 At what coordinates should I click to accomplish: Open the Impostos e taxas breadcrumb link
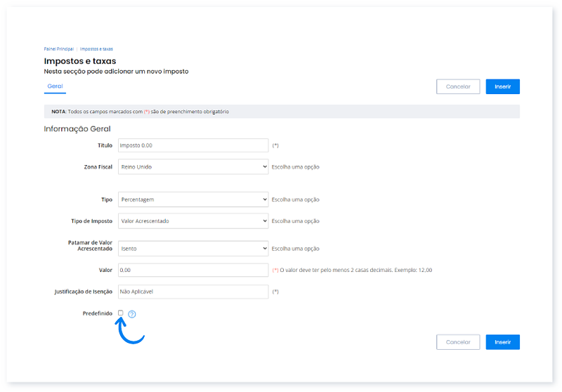coord(96,49)
